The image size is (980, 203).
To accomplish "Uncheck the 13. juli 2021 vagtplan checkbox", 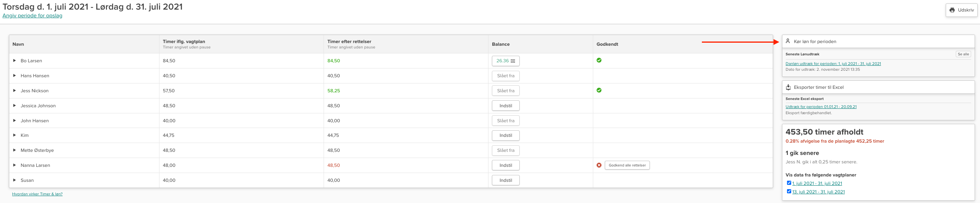I will [789, 191].
